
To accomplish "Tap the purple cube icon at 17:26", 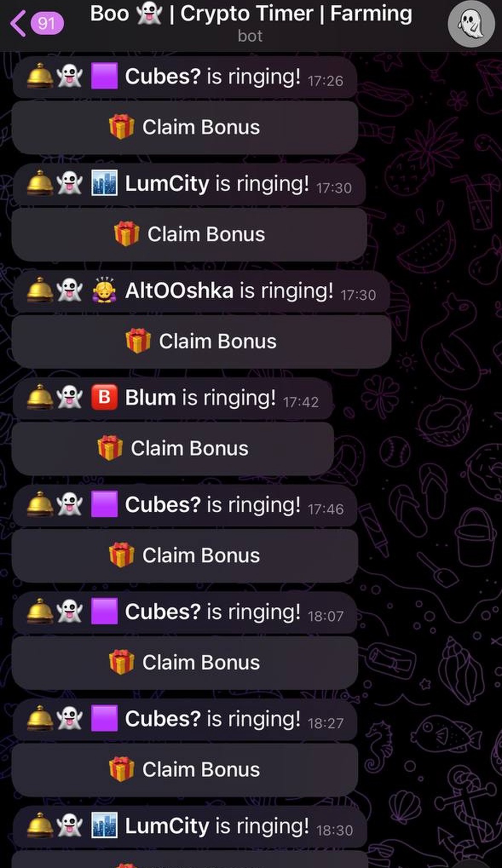I will click(x=104, y=76).
